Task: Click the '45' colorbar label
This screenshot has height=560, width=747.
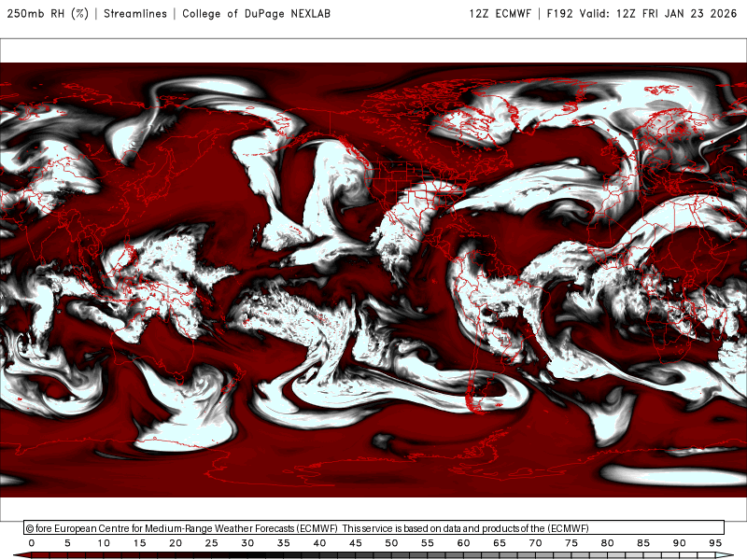Action: point(356,543)
